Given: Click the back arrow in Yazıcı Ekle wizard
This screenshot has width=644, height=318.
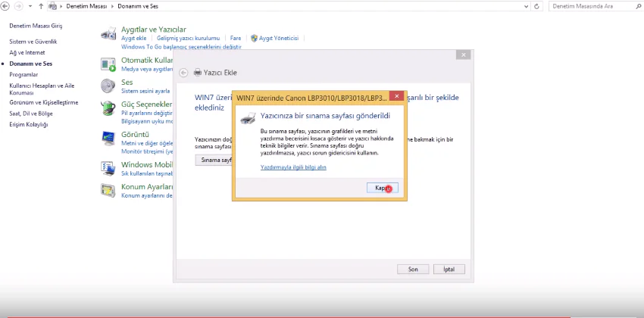Looking at the screenshot, I should click(x=183, y=73).
